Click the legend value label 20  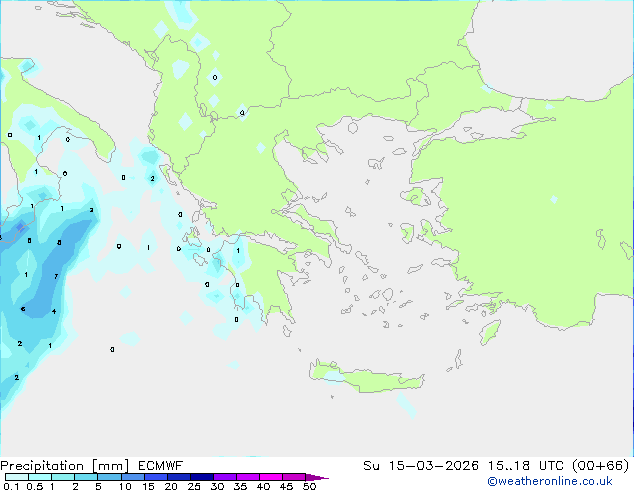[x=171, y=486]
